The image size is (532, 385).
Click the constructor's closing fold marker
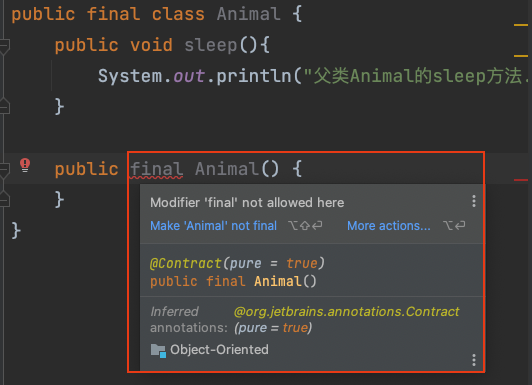[x=4, y=199]
